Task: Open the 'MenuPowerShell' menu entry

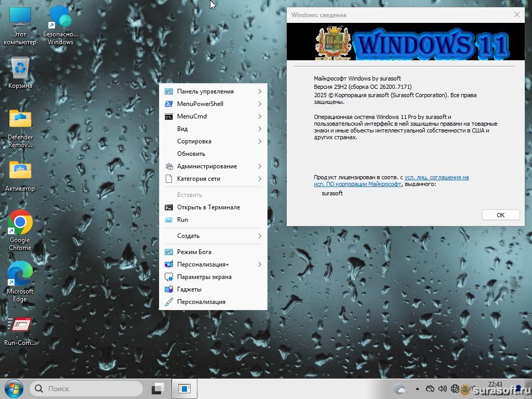Action: tap(213, 104)
